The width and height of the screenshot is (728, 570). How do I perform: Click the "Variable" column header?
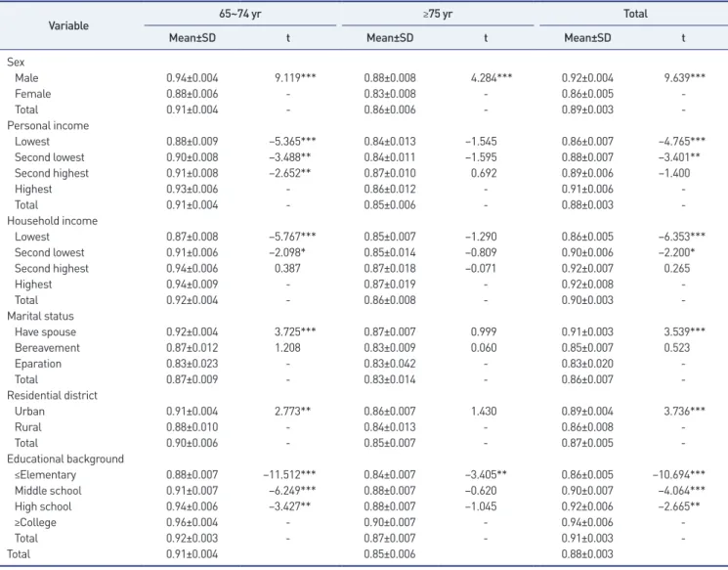point(68,25)
